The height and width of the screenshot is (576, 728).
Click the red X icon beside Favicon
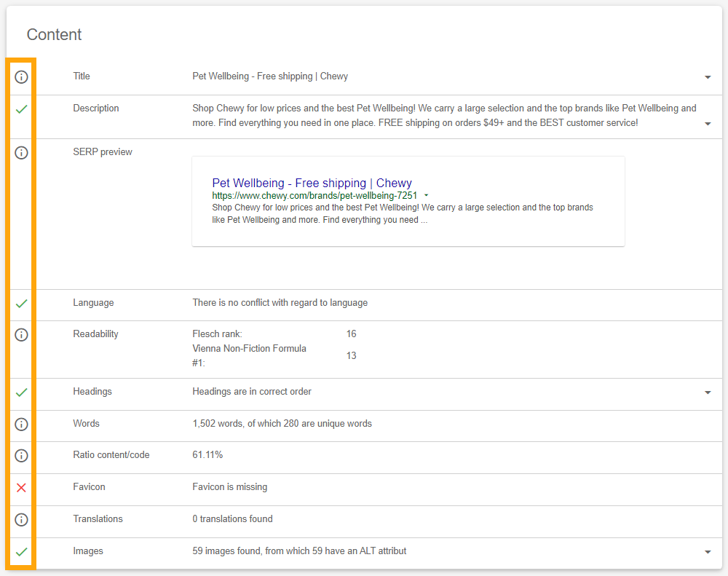21,488
